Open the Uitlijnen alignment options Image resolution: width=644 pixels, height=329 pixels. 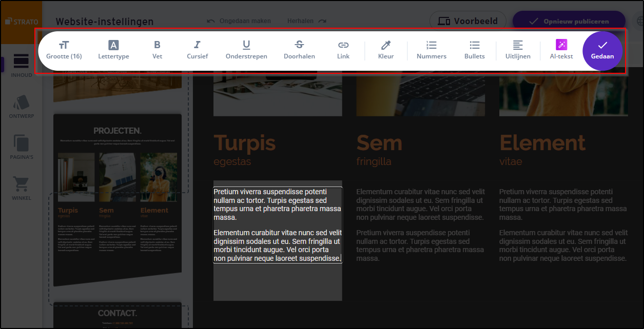coord(518,50)
